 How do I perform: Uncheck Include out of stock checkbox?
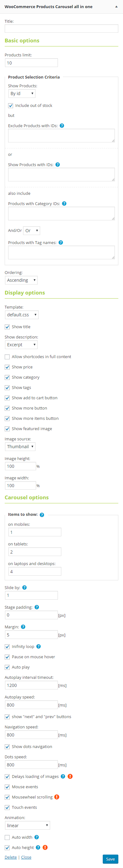(x=11, y=105)
